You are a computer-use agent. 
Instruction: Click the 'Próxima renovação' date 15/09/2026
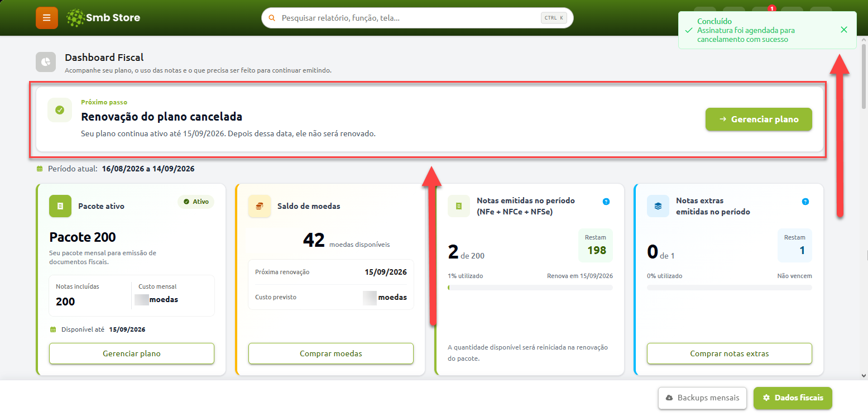click(x=386, y=272)
